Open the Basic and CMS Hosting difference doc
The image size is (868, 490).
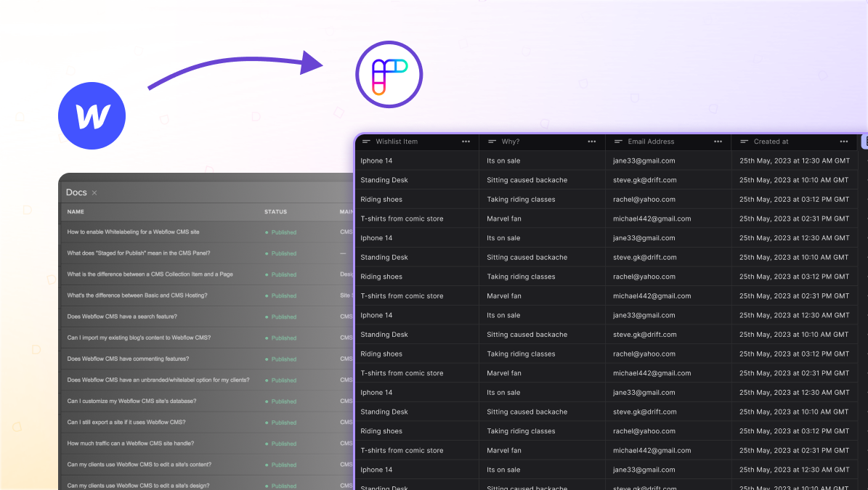point(137,295)
